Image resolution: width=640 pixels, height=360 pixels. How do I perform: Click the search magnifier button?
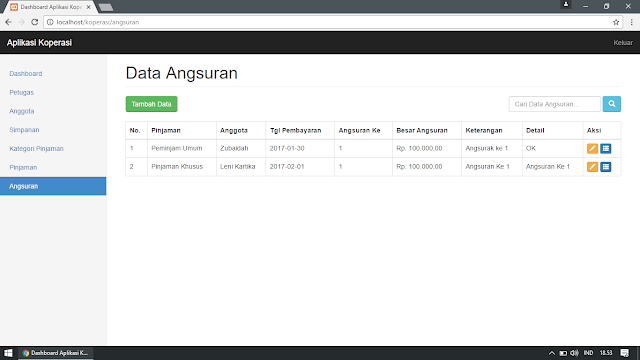[x=612, y=104]
